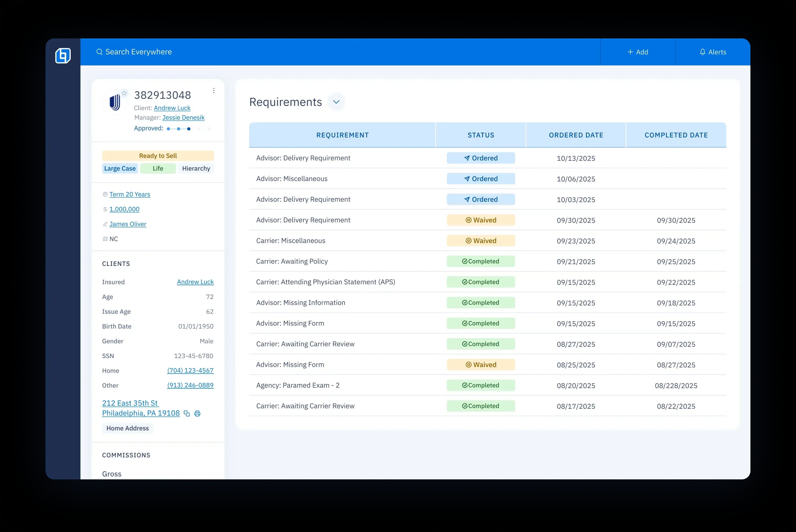Click the carrier logo avatar on the policy card
This screenshot has width=796, height=532.
tap(115, 101)
